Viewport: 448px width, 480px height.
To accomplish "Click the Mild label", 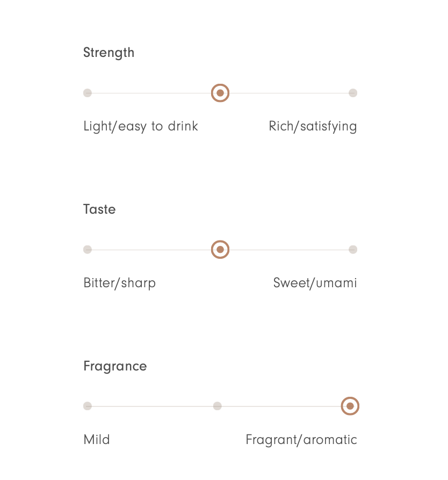I will pos(97,440).
